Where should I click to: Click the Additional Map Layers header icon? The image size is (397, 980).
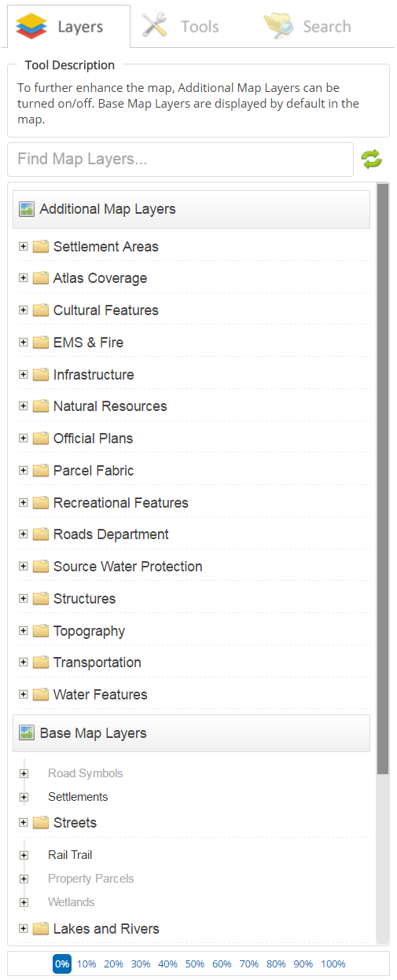pyautogui.click(x=27, y=209)
